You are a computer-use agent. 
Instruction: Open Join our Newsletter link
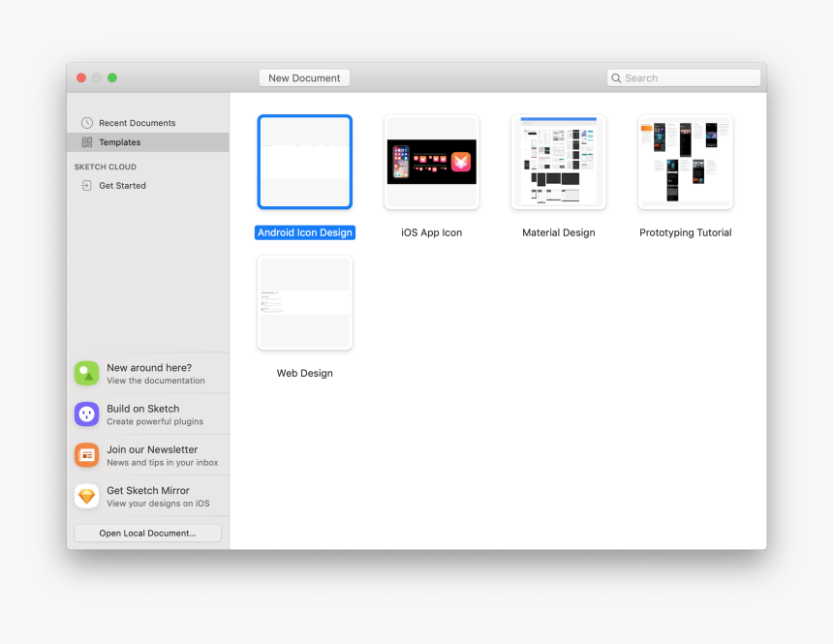pos(152,449)
